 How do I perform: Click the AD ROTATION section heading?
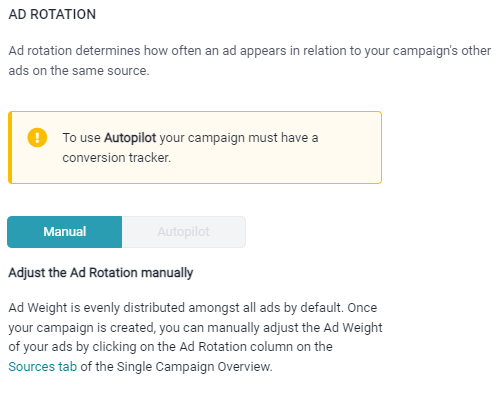pyautogui.click(x=52, y=14)
